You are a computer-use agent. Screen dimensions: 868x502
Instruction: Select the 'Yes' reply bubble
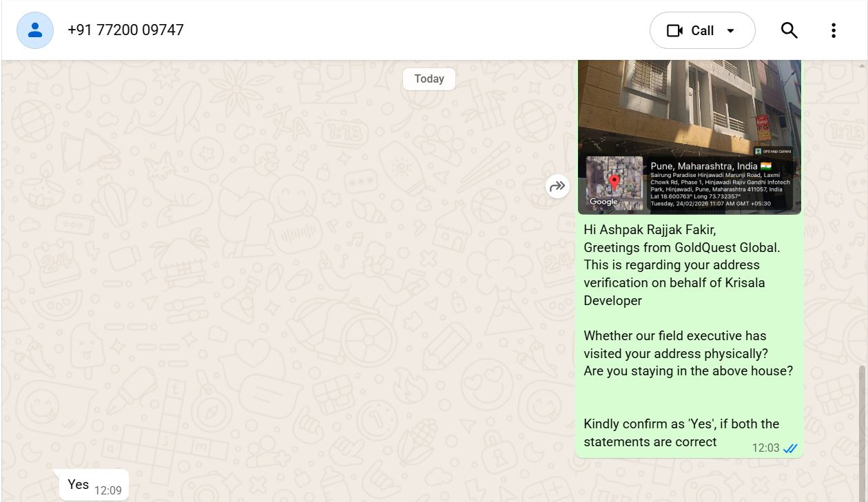94,485
